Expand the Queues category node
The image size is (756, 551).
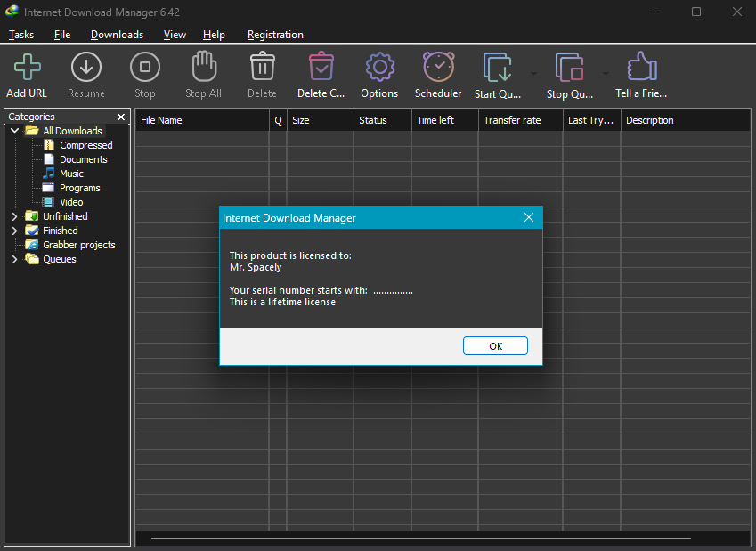[14, 259]
